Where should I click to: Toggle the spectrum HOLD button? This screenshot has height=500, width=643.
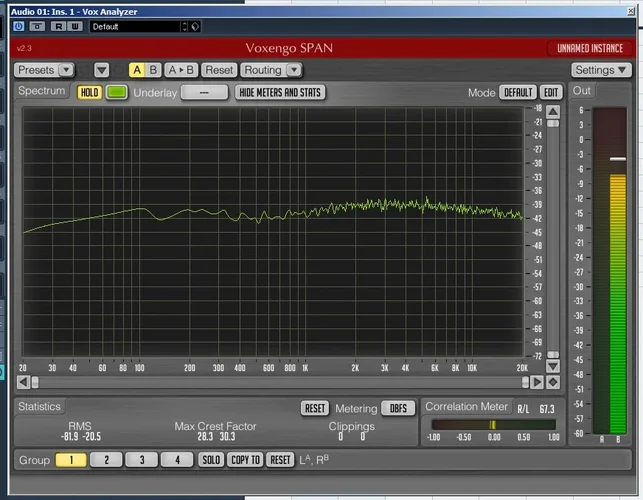pyautogui.click(x=89, y=92)
